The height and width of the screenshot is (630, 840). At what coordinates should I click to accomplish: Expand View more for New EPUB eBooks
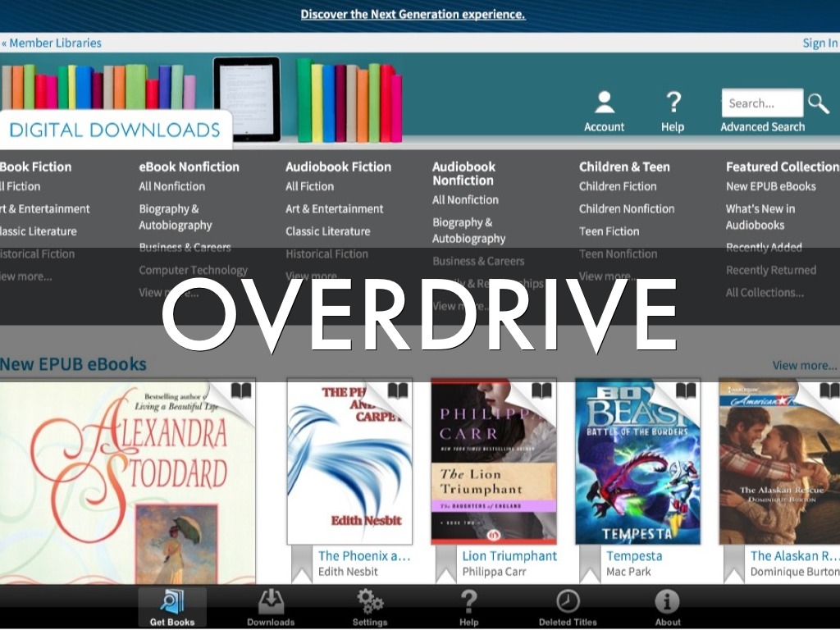pyautogui.click(x=805, y=366)
